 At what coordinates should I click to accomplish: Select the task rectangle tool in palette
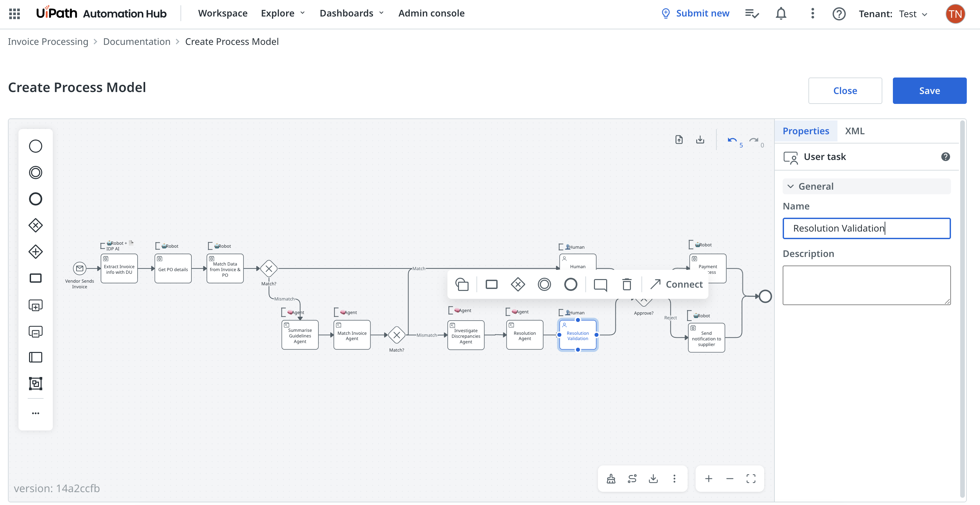click(35, 278)
